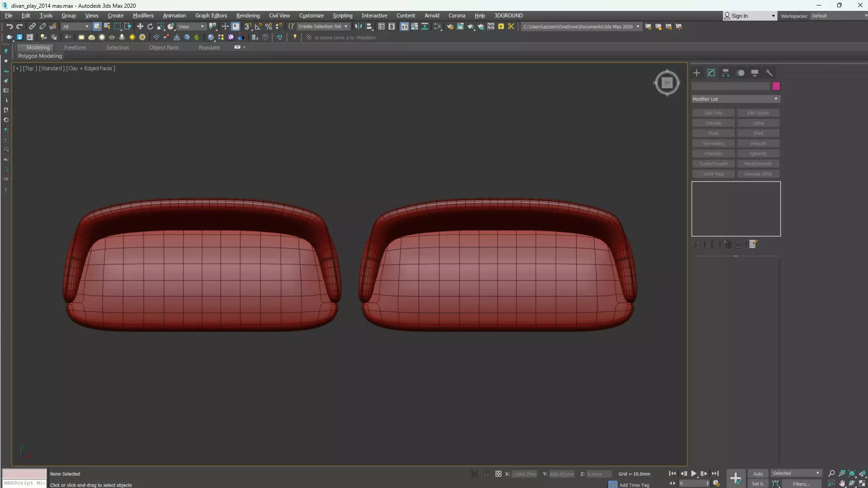This screenshot has height=488, width=868.
Task: Toggle the 3D Snaps button
Action: click(x=248, y=26)
